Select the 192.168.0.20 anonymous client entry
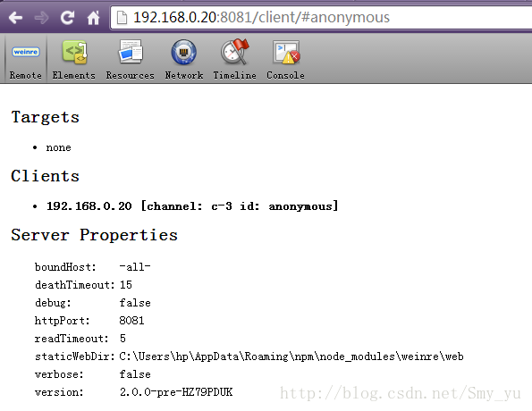532x411 pixels. (192, 205)
